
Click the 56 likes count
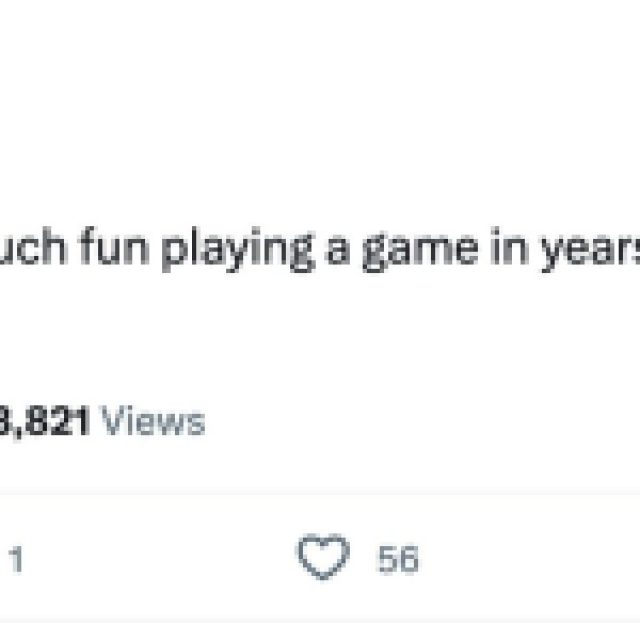(x=397, y=560)
